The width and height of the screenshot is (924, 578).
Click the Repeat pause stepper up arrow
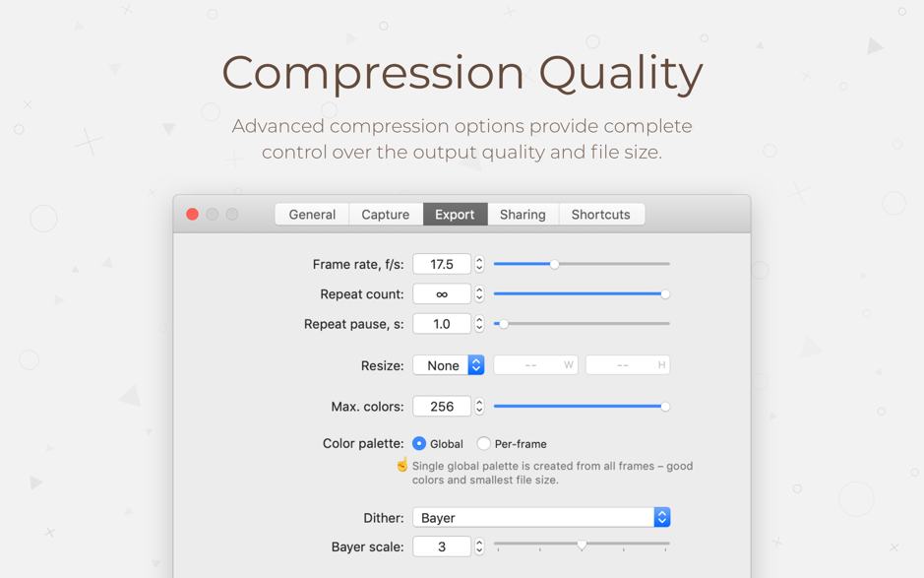(478, 319)
